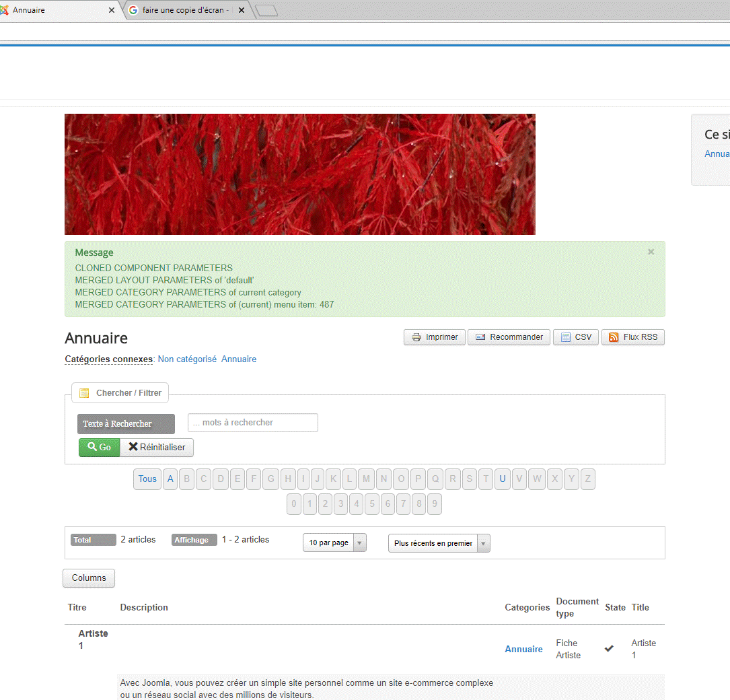Click the letter Z index button

click(588, 479)
